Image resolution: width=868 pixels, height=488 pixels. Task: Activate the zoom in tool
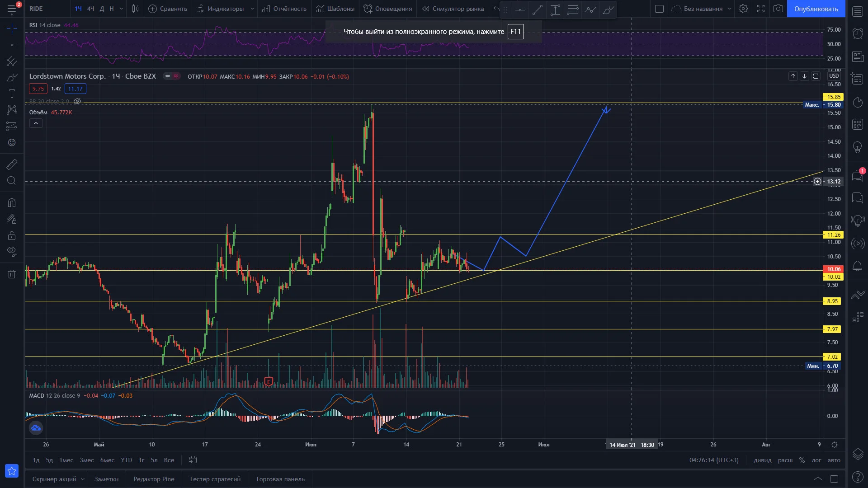[12, 181]
